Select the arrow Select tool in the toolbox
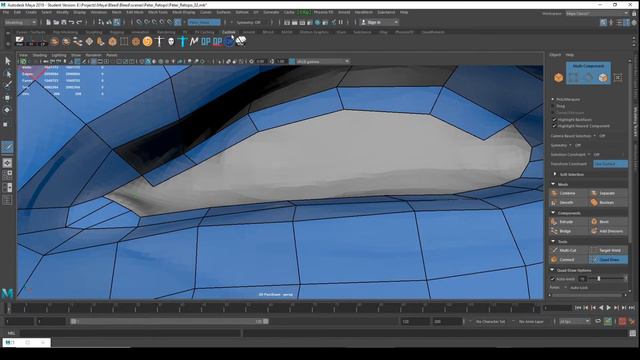The width and height of the screenshot is (640, 360). pos(7,61)
